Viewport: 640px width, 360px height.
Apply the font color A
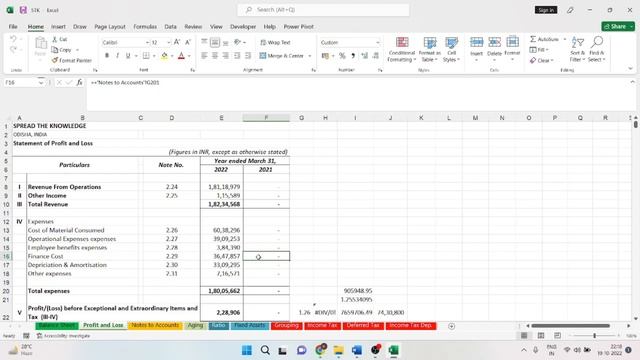pyautogui.click(x=181, y=56)
